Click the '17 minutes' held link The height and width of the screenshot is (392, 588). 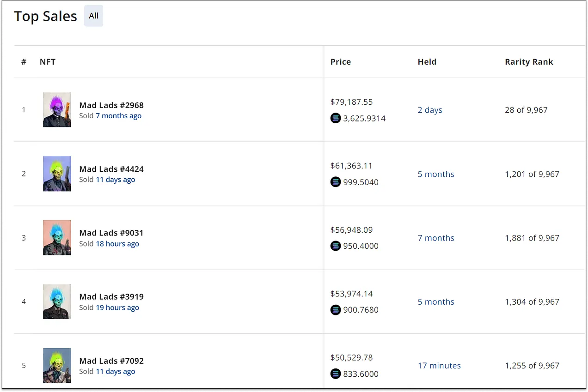pos(439,365)
